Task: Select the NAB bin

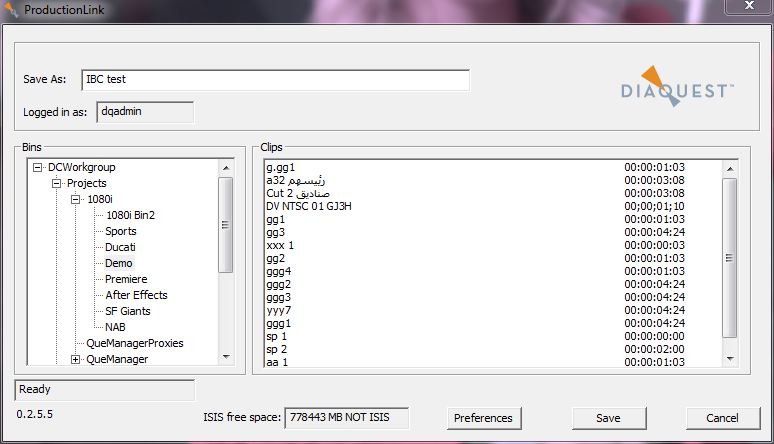Action: point(115,327)
